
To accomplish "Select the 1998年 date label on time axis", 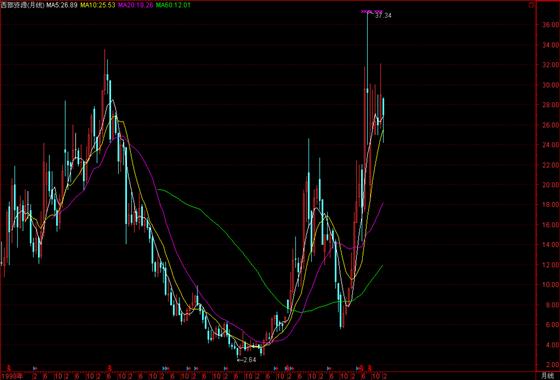I will pos(11,376).
